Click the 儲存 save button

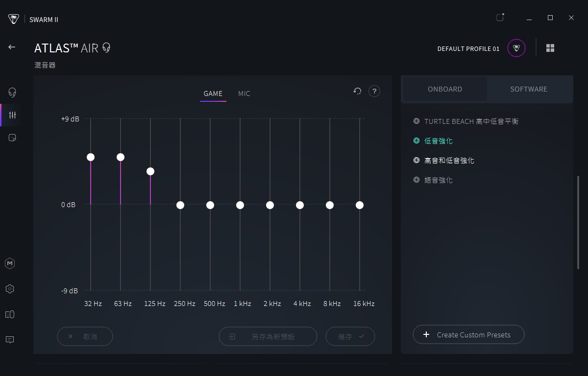[350, 336]
